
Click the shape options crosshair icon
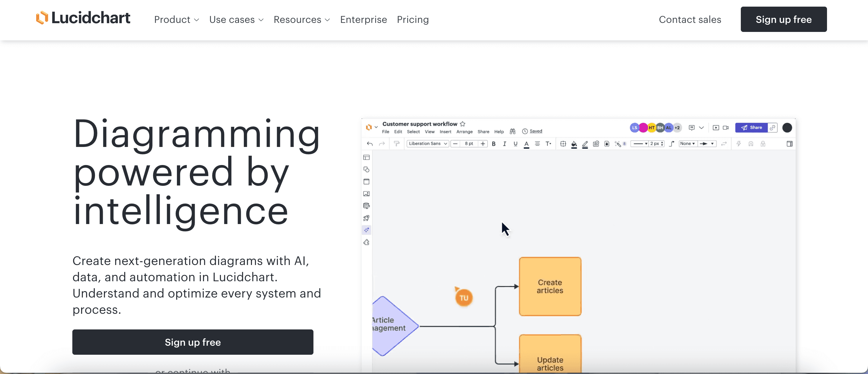coord(563,144)
